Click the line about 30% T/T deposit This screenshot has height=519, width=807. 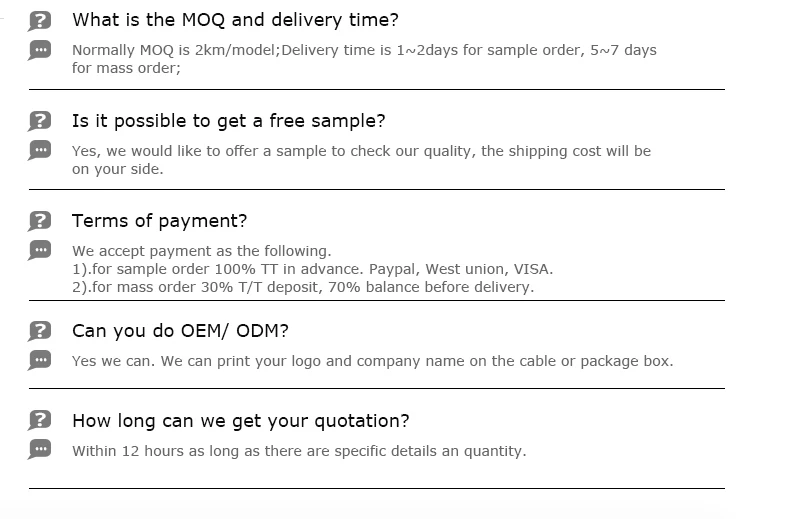[303, 287]
